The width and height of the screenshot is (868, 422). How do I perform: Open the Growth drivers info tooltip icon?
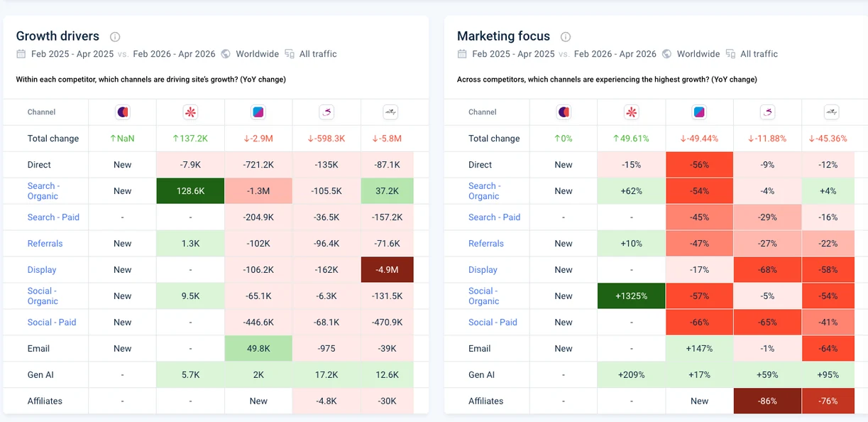point(115,37)
